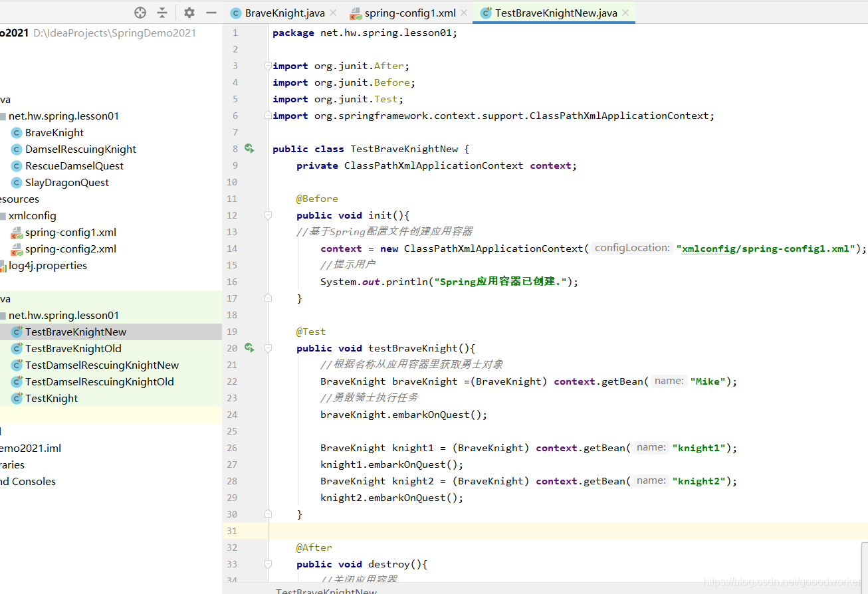Click the @Test annotation on line 19
868x594 pixels.
click(x=311, y=332)
